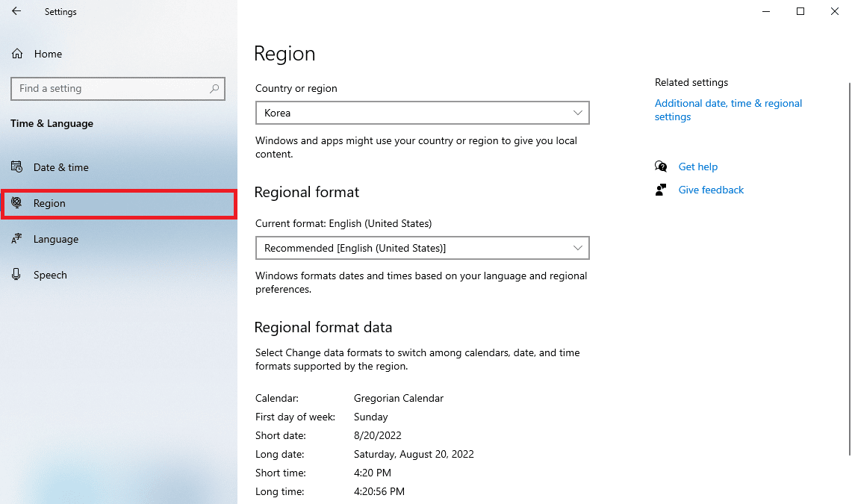Expand the Regional format combo box
Viewport: 852px width, 504px height.
pyautogui.click(x=422, y=248)
